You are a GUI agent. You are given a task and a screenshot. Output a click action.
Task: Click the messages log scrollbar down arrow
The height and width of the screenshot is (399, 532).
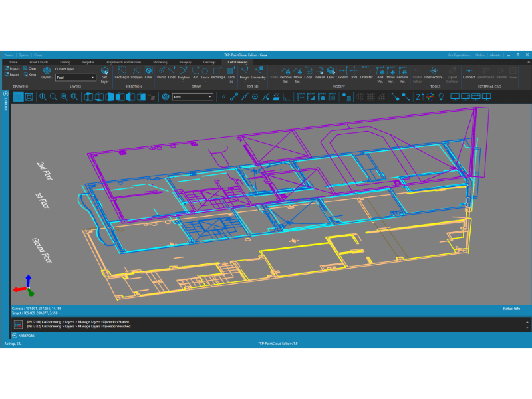(527, 327)
